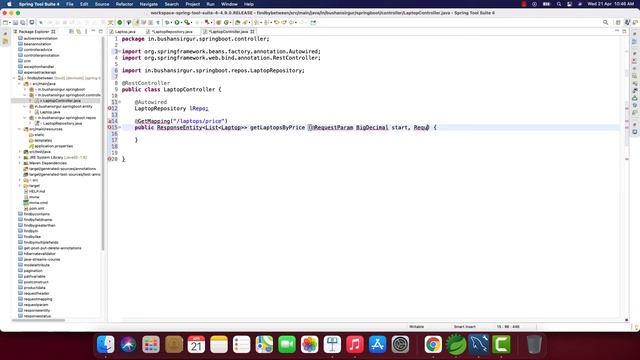The width and height of the screenshot is (640, 360).
Task: Maximize the Package Explorer view
Action: pyautogui.click(x=100, y=31)
